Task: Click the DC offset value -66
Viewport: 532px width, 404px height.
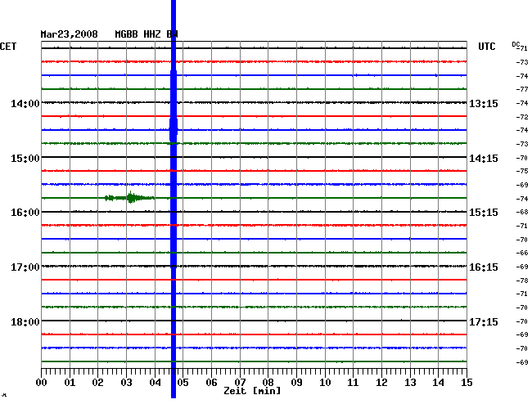Action: point(522,254)
